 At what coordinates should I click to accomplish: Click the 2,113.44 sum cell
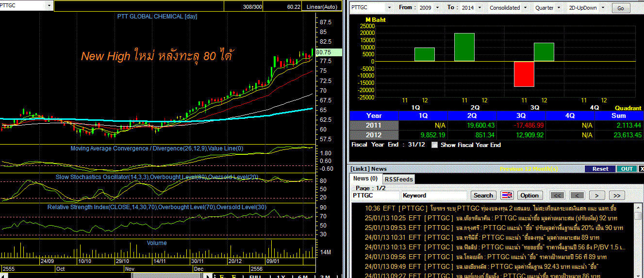pos(619,125)
